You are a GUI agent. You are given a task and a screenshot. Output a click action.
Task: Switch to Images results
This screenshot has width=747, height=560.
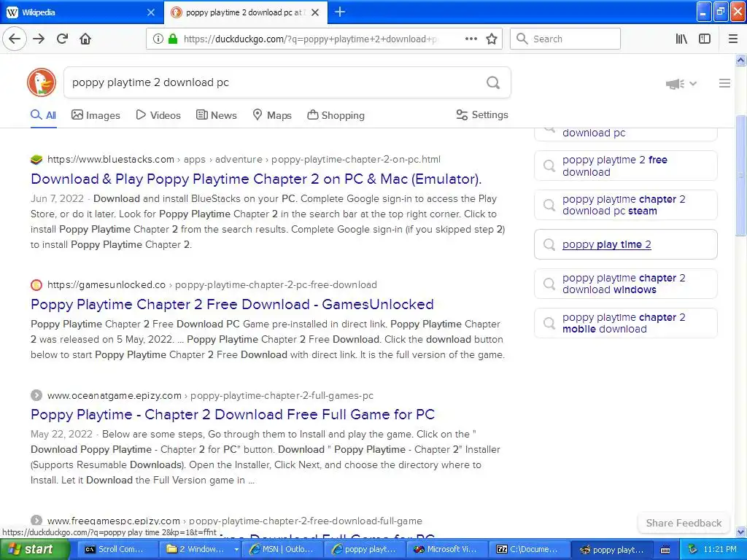[x=96, y=115]
